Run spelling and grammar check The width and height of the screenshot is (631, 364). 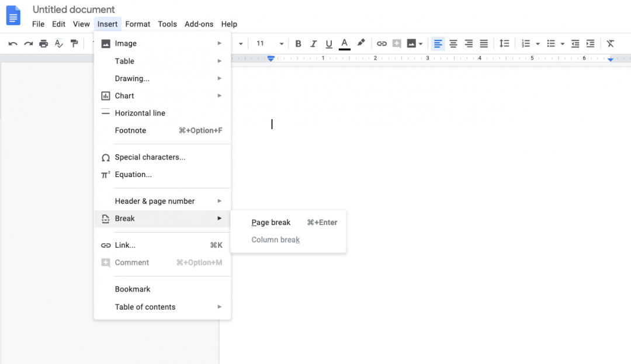click(x=59, y=43)
